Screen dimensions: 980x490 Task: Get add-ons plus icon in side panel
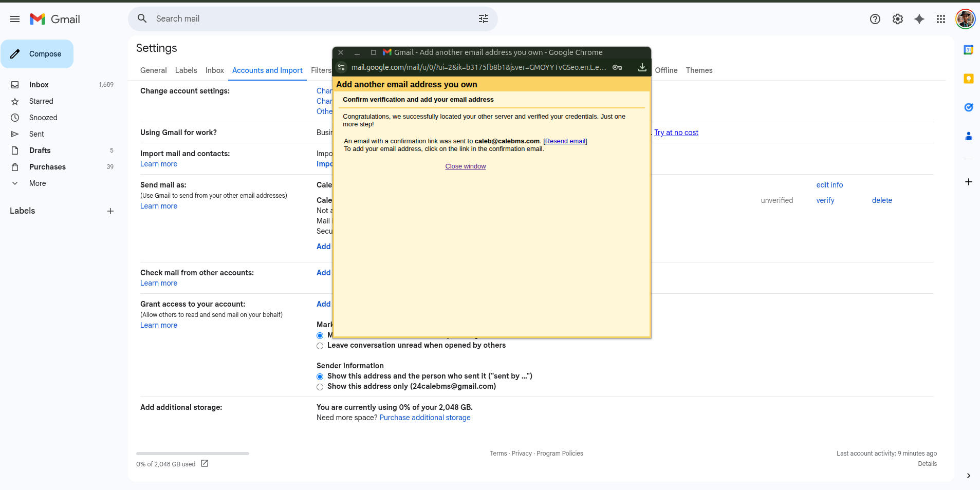969,182
